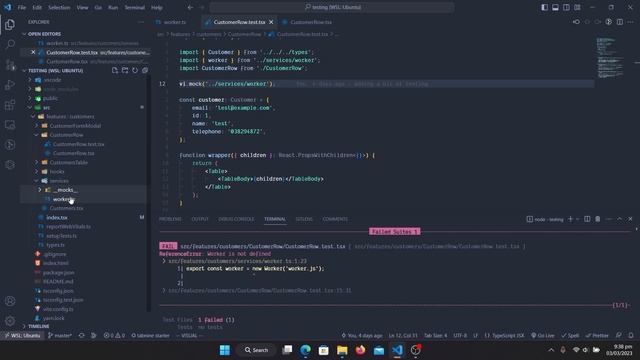Split the editor to the right

[620, 22]
